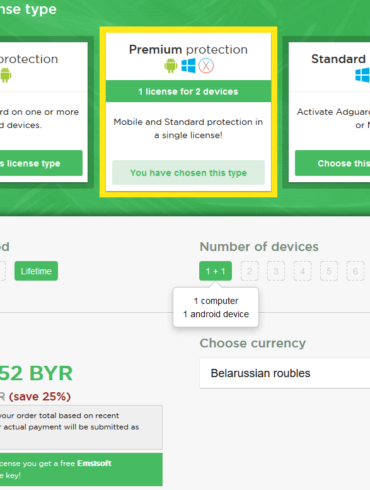Choose 5 devices option
Screen dimensions: 370x490
pyautogui.click(x=329, y=271)
